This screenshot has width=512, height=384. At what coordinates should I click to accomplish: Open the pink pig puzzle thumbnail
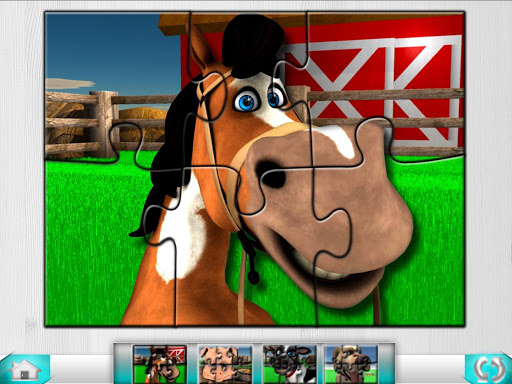pyautogui.click(x=225, y=365)
